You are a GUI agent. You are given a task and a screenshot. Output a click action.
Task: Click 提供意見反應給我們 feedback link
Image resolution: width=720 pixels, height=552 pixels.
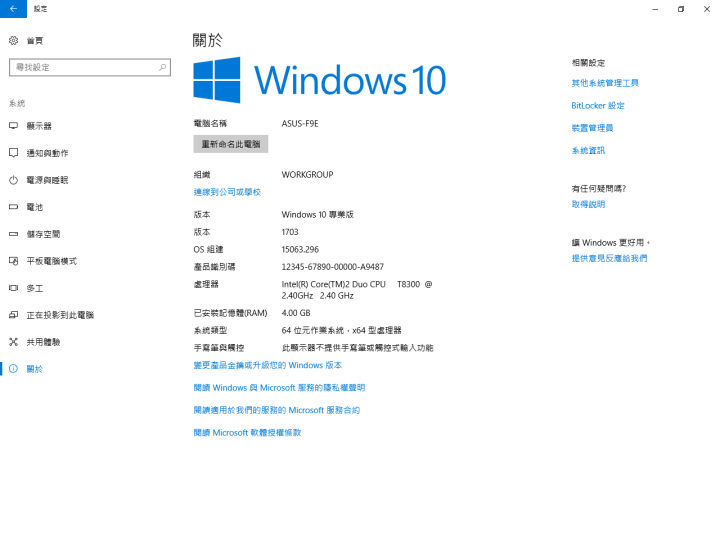pyautogui.click(x=609, y=259)
